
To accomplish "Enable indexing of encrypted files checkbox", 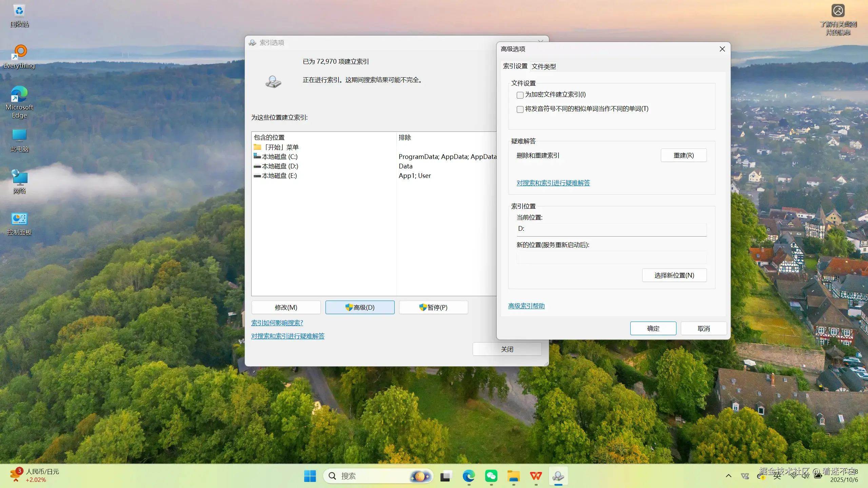I will (x=520, y=95).
